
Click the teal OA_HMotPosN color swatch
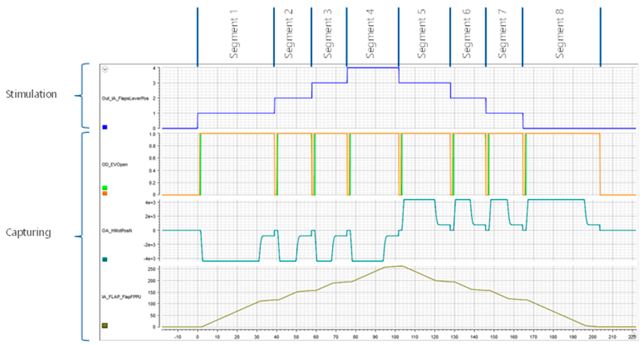[x=105, y=260]
